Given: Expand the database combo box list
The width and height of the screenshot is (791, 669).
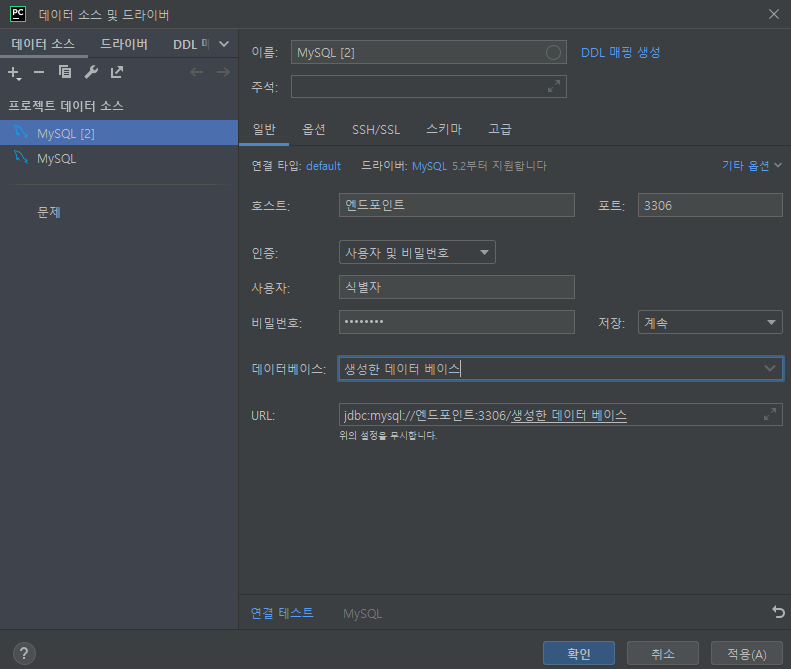Looking at the screenshot, I should click(769, 368).
